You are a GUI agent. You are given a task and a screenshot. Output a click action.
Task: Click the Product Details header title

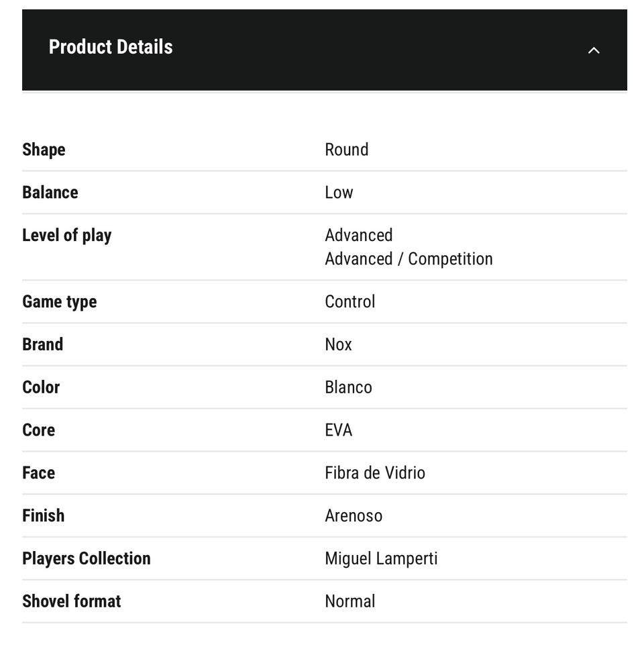click(111, 47)
